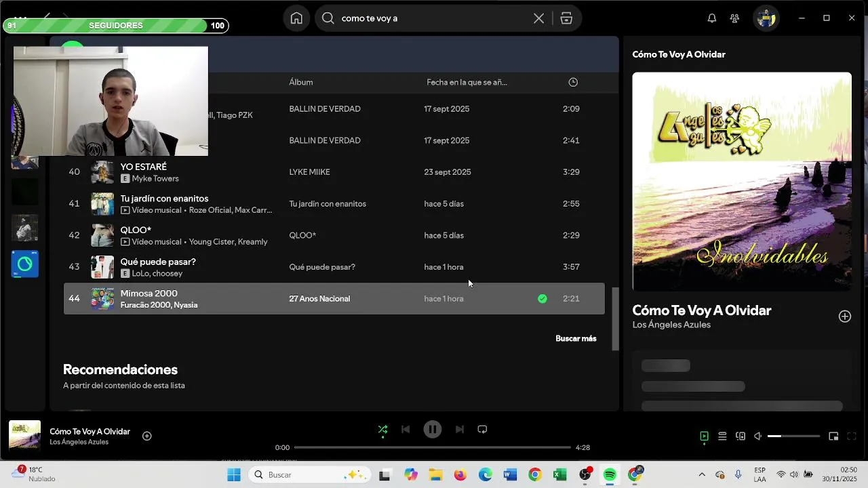
Task: Skip to the next track
Action: tap(459, 429)
